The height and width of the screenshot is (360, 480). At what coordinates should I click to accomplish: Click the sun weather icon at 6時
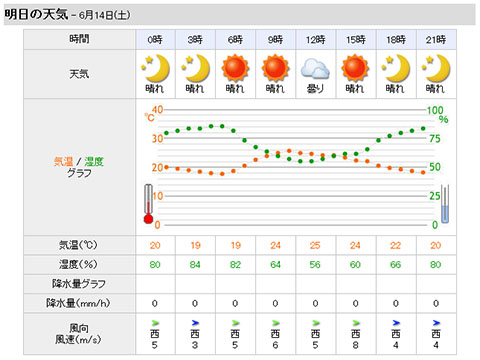click(x=235, y=68)
